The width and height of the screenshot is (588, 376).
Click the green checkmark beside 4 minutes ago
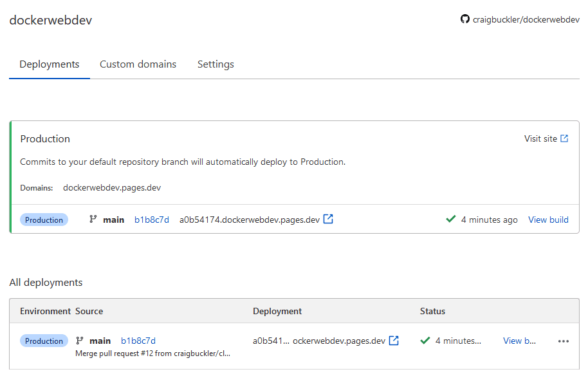(451, 220)
